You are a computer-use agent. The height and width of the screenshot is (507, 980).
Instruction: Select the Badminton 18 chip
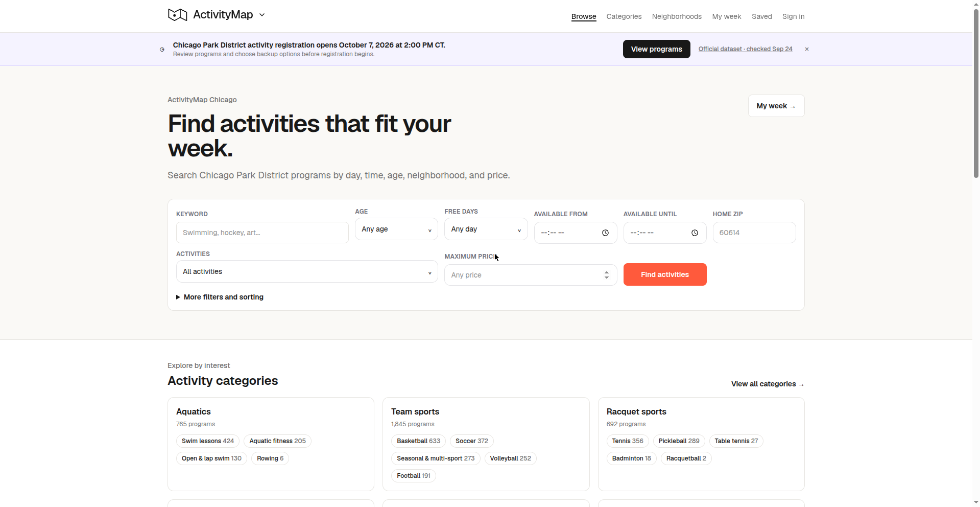tap(632, 458)
